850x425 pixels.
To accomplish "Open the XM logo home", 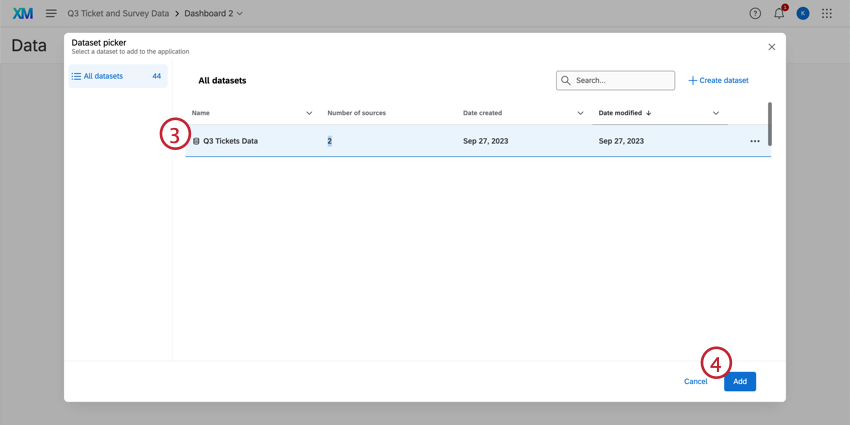I will [x=23, y=14].
